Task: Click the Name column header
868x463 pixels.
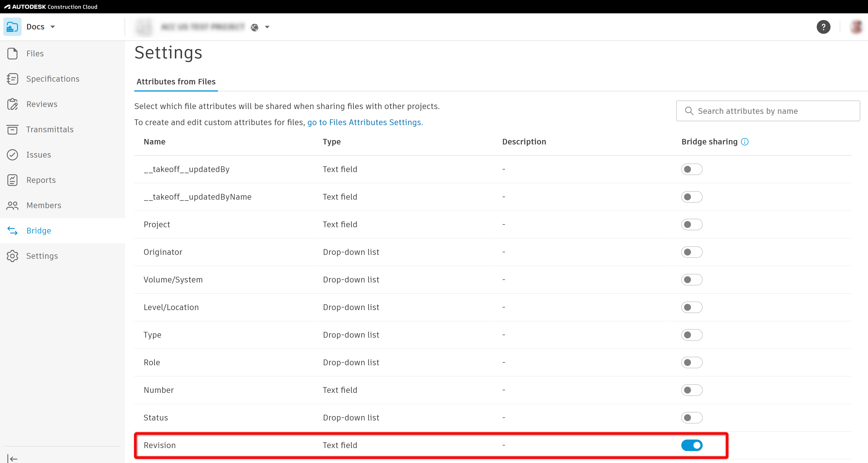Action: click(x=154, y=142)
